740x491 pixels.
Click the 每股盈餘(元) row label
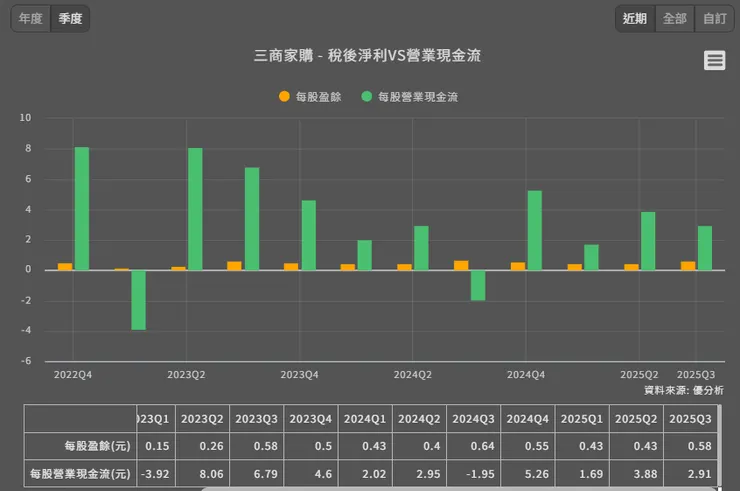(x=81, y=446)
